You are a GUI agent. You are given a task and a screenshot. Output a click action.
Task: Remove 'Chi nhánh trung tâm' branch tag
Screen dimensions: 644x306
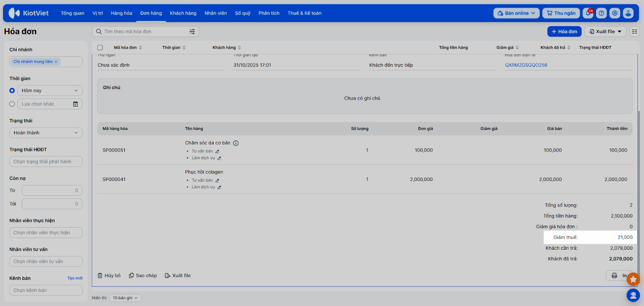tap(56, 62)
